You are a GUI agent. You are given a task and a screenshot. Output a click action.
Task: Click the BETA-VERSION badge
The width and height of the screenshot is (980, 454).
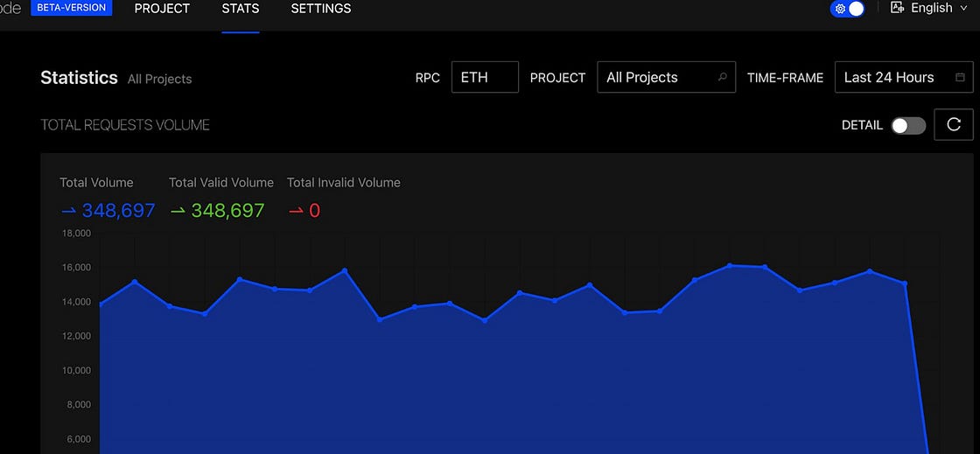(x=71, y=8)
